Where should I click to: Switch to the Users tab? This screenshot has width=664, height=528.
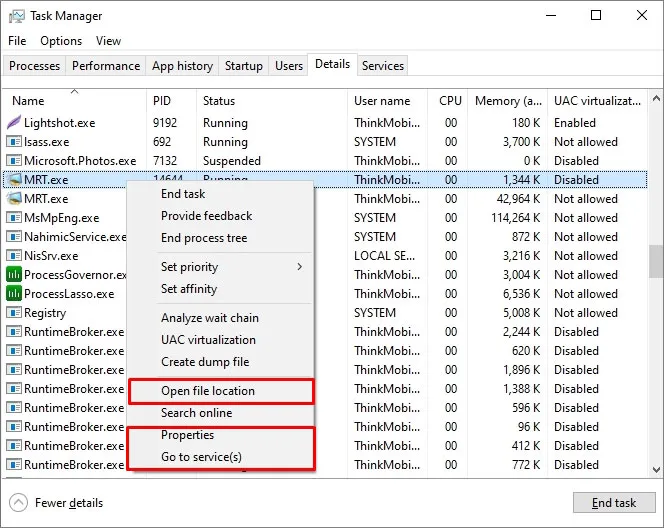click(x=289, y=66)
